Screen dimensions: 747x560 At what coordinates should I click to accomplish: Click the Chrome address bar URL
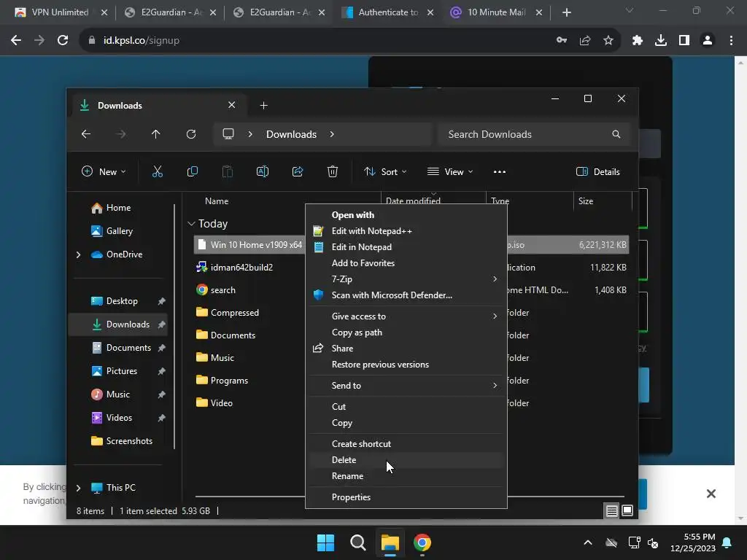pyautogui.click(x=141, y=41)
